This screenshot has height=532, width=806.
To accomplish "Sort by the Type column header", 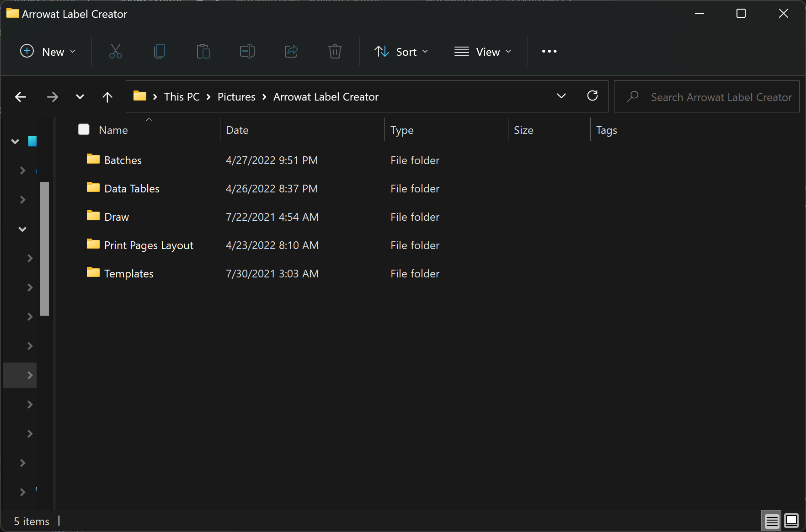I will point(402,130).
